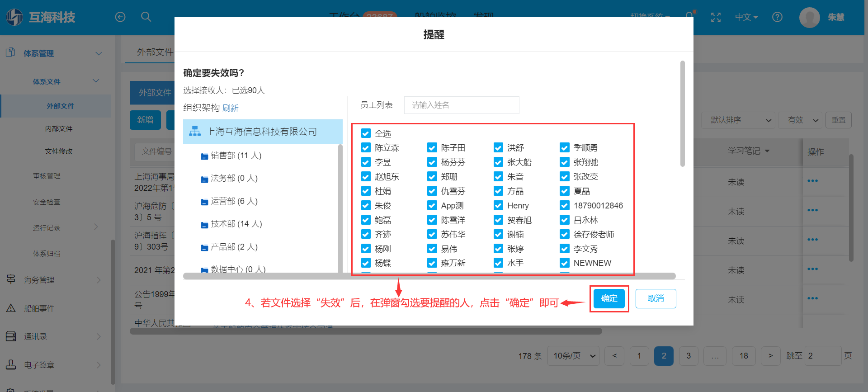This screenshot has height=392, width=868.
Task: Click the 电子签章 stamp icon
Action: (x=11, y=364)
